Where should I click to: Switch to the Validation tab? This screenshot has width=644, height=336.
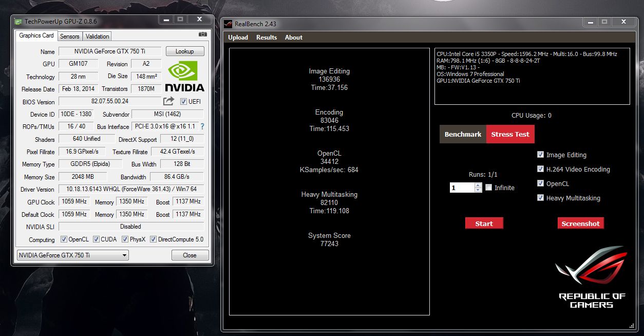point(97,36)
